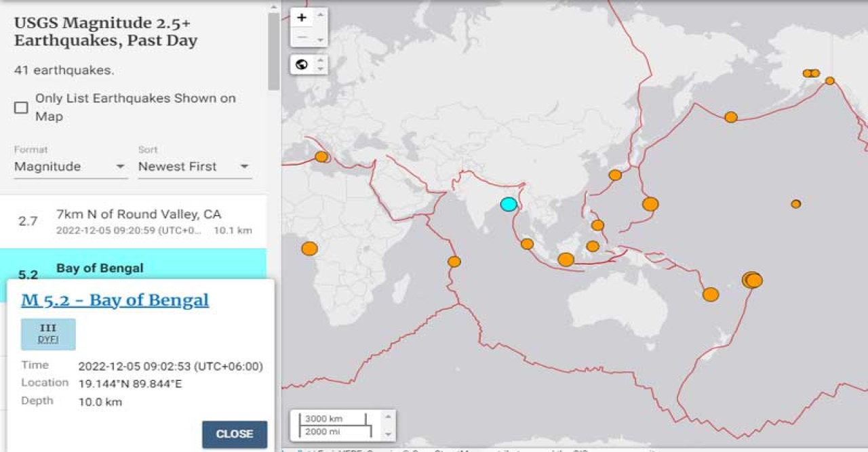868x452 pixels.
Task: Zoom out using the minus button
Action: 302,37
